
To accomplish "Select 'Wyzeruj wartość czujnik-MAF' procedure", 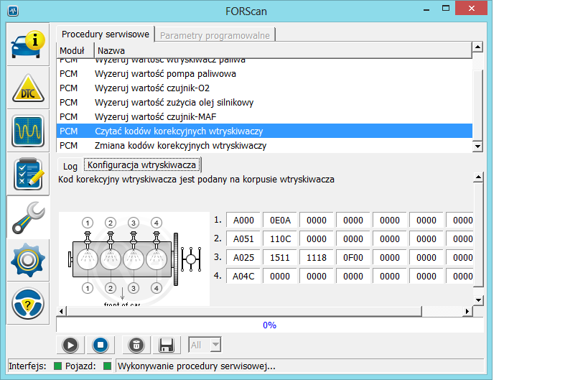I will 165,117.
